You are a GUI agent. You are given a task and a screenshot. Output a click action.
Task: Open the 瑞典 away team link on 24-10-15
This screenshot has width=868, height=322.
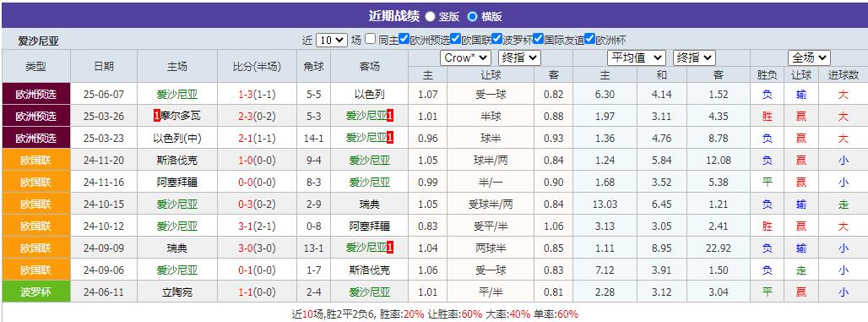369,205
